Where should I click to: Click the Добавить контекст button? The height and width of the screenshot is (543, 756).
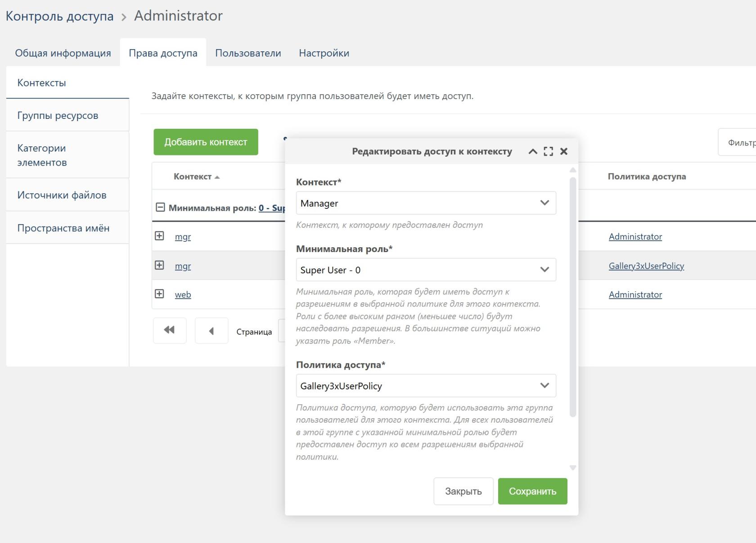tap(206, 142)
